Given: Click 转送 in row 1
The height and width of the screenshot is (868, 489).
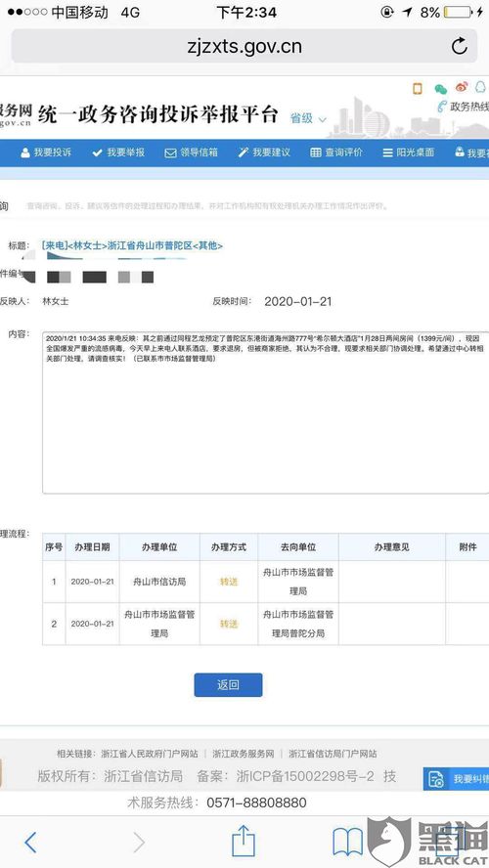Looking at the screenshot, I should 229,582.
